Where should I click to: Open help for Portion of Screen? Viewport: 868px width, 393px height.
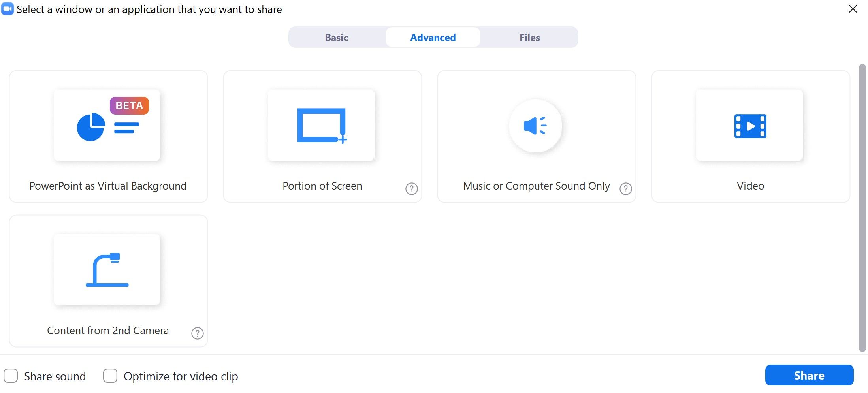point(411,189)
